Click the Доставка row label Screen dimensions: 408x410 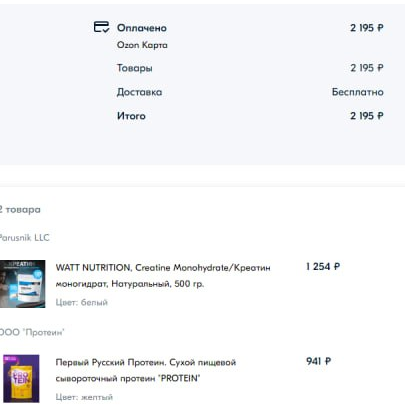[139, 92]
